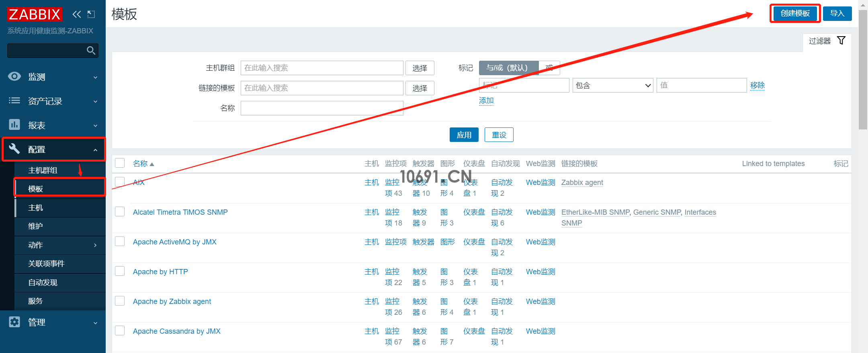
Task: Expand the 动作 submenu arrow
Action: tap(95, 245)
